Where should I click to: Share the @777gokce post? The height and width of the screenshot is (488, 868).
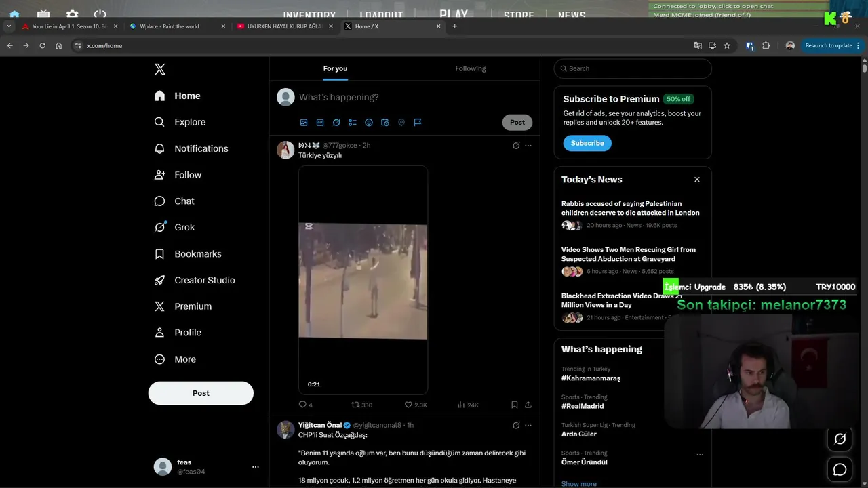(528, 405)
